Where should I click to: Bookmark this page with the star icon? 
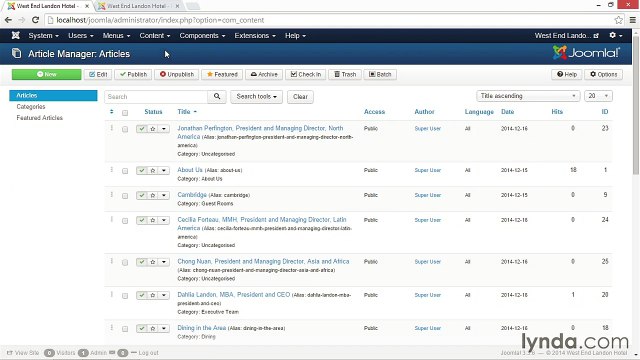[x=618, y=20]
